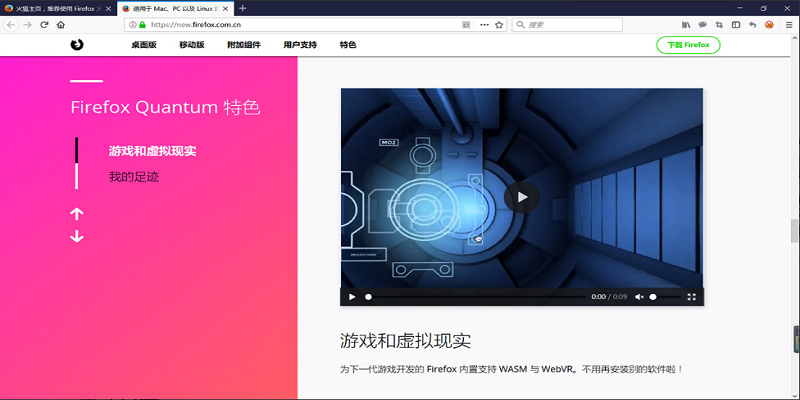This screenshot has width=800, height=400.
Task: Mute the video using the speaker icon
Action: [x=639, y=297]
